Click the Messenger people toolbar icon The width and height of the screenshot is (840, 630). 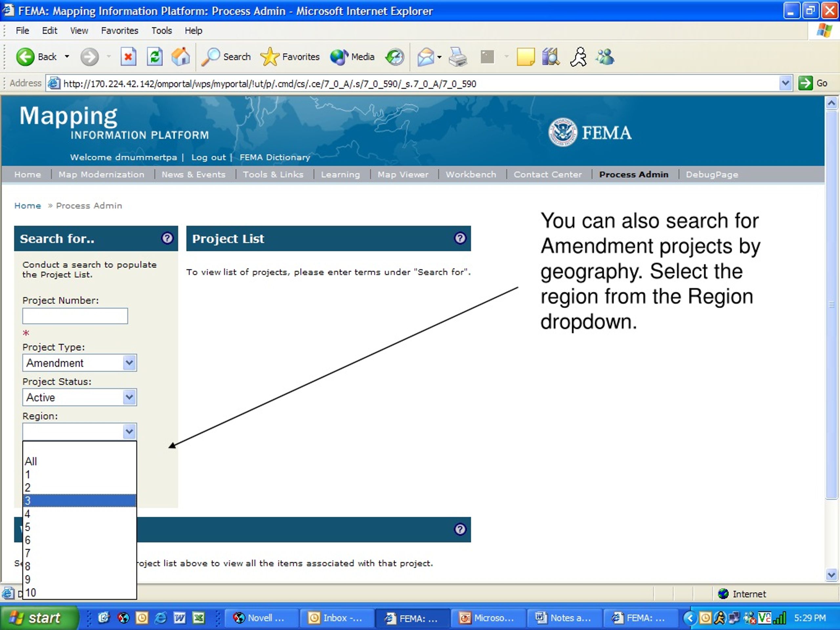tap(604, 57)
